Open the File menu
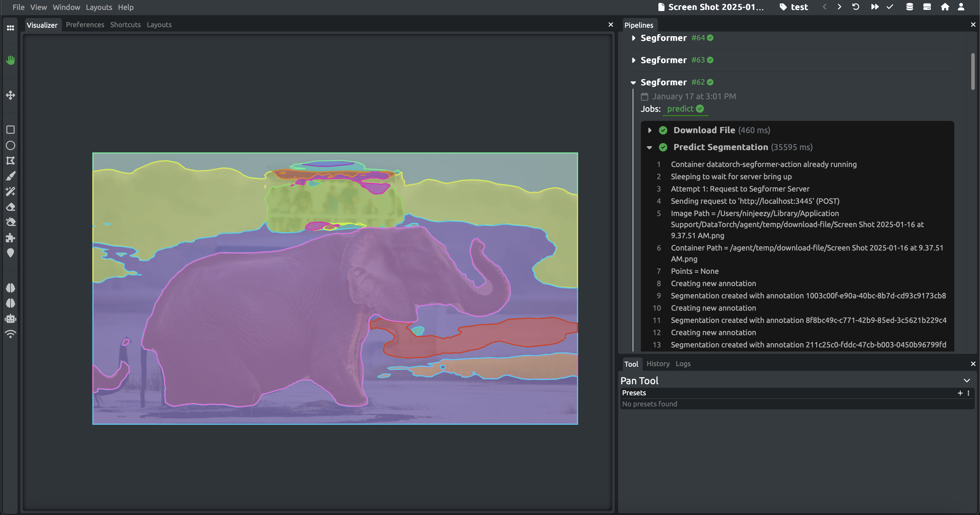The image size is (980, 515). pyautogui.click(x=18, y=7)
